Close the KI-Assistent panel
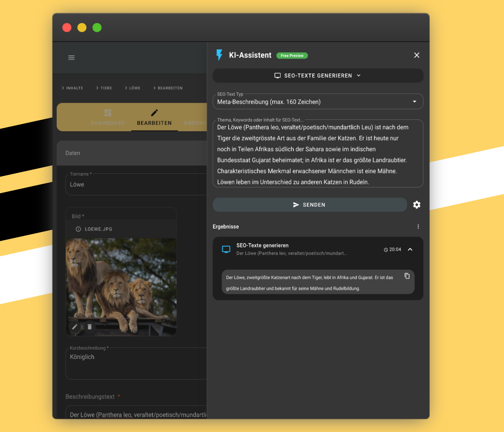 416,55
